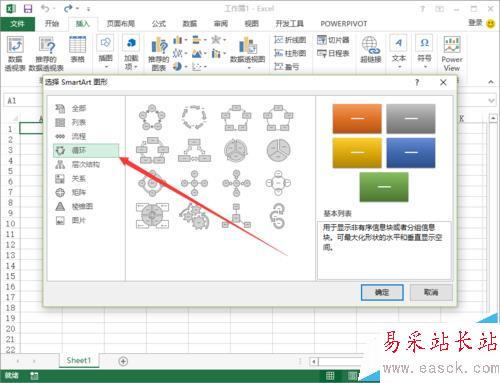Select the Circle Arrow Process layout
This screenshot has height=383, width=500.
tap(278, 216)
